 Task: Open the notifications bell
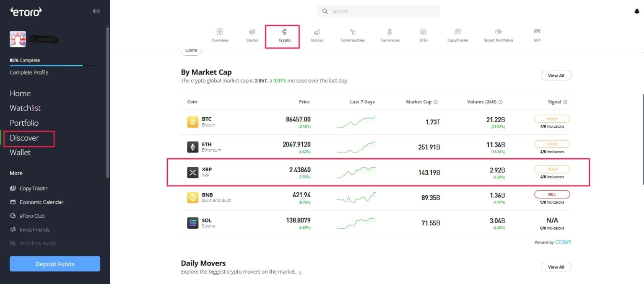636,11
